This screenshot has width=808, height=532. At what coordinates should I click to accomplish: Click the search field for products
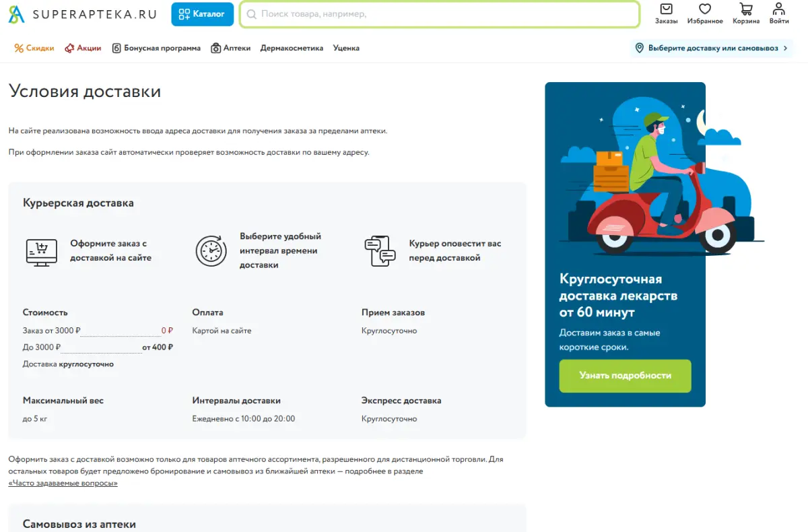click(439, 14)
